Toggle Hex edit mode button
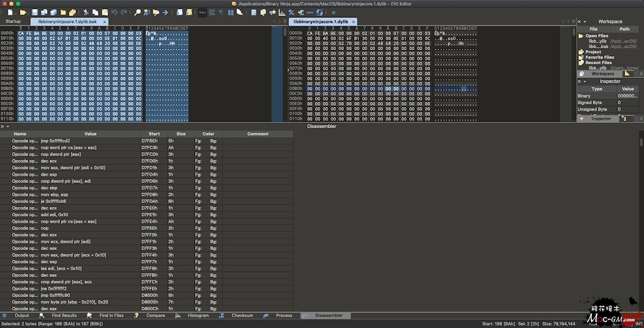The image size is (644, 328). pos(202,12)
